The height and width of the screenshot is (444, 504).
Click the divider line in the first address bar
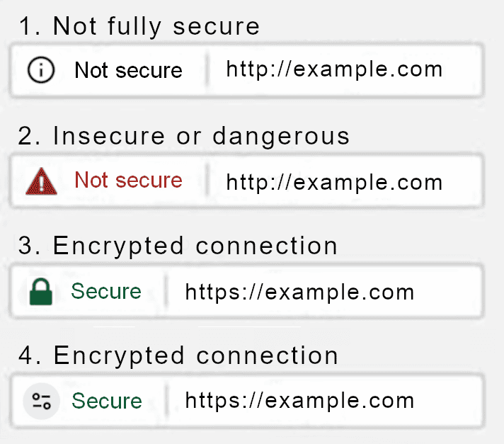click(x=208, y=70)
